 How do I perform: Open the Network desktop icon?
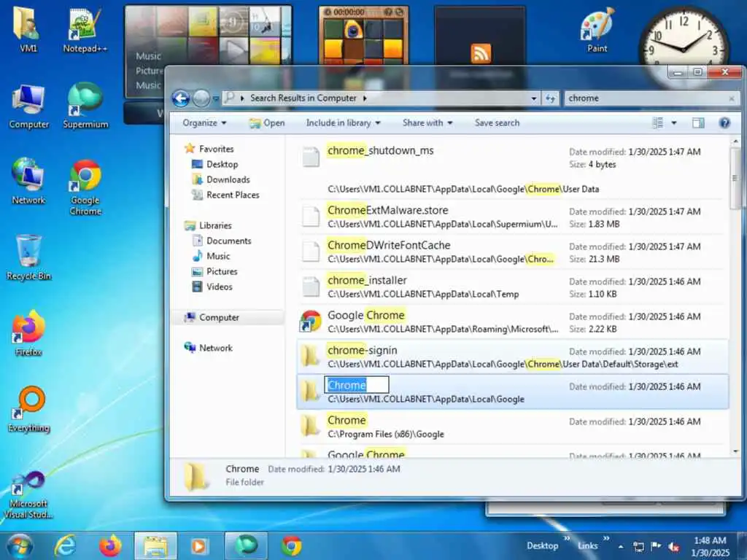point(28,181)
